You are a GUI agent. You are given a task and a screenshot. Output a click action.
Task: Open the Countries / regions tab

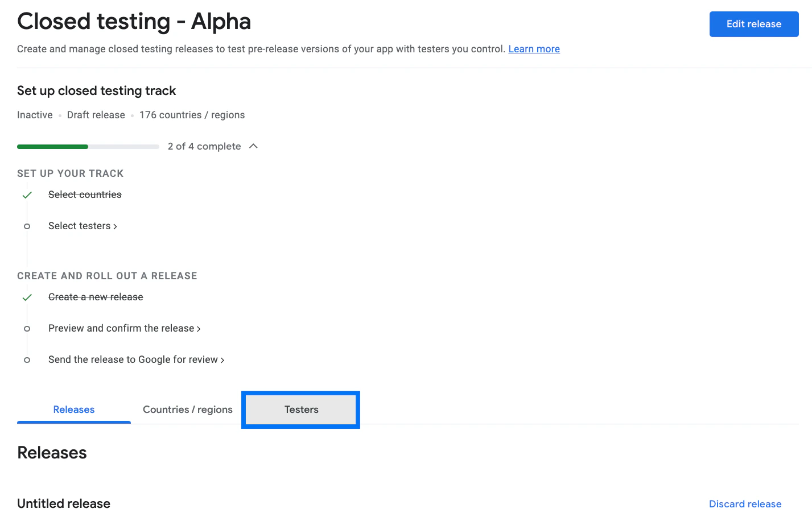click(x=187, y=410)
